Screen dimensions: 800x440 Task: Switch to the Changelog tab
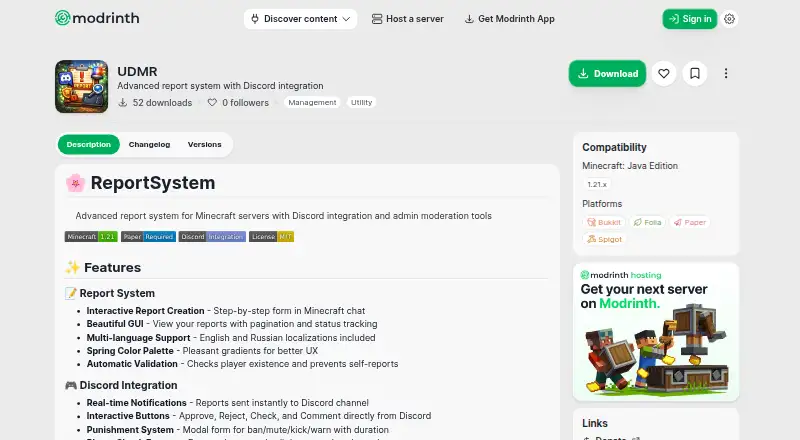click(149, 144)
